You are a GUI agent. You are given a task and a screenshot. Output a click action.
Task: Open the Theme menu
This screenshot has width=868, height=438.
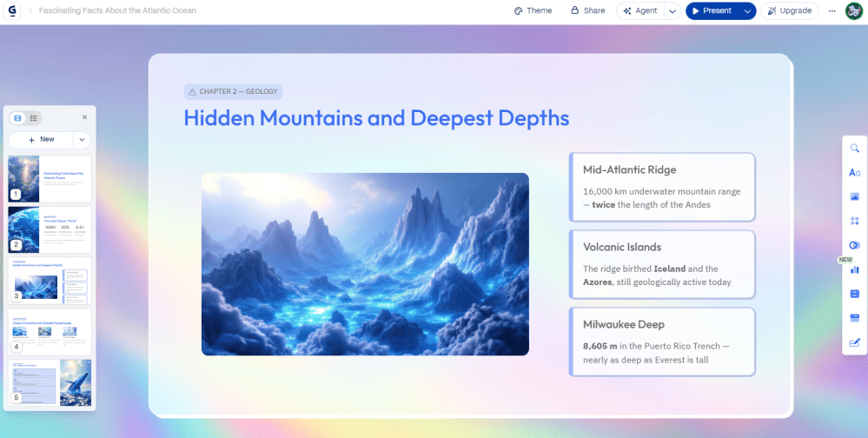pos(533,11)
